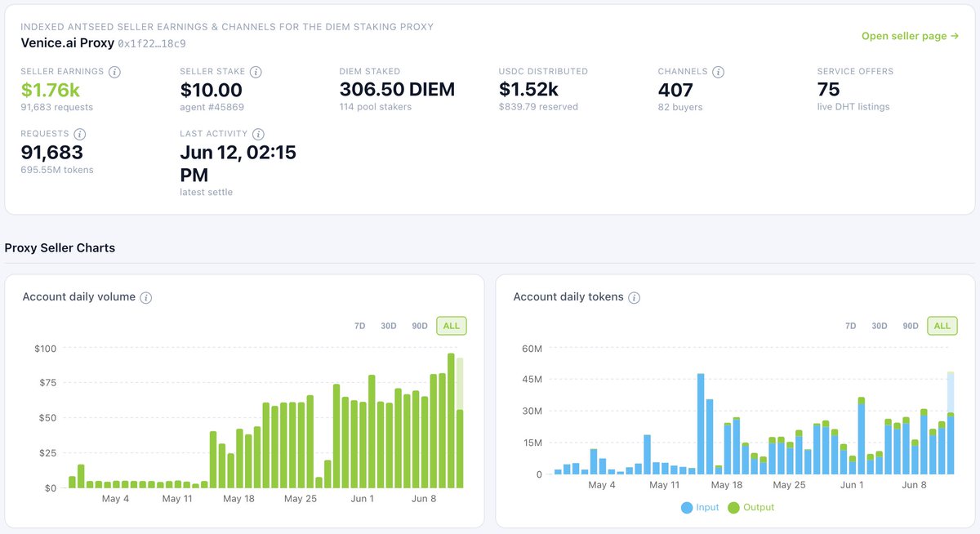
Task: Click 695.55M tokens text
Action: [57, 170]
